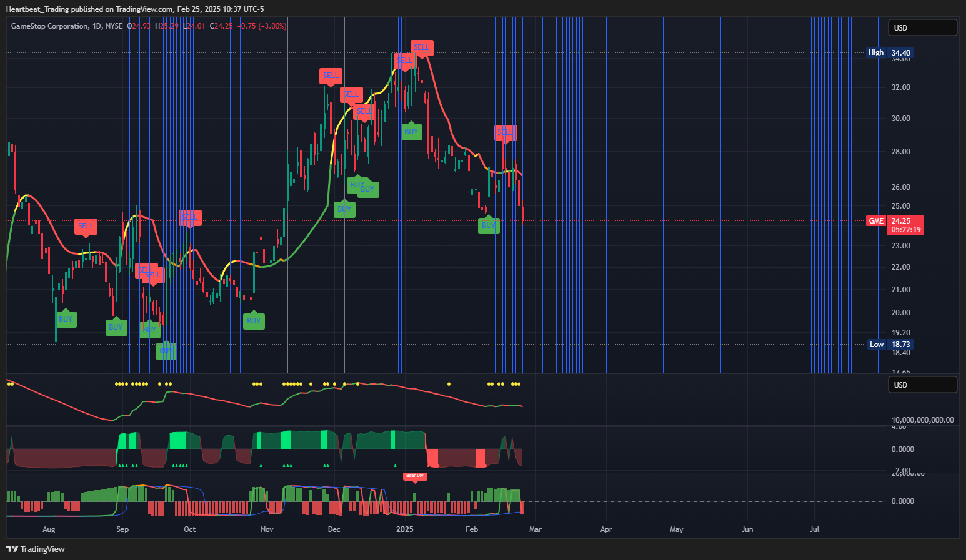The image size is (966, 560).
Task: Click the L24.01 low value in legend
Action: 195,26
